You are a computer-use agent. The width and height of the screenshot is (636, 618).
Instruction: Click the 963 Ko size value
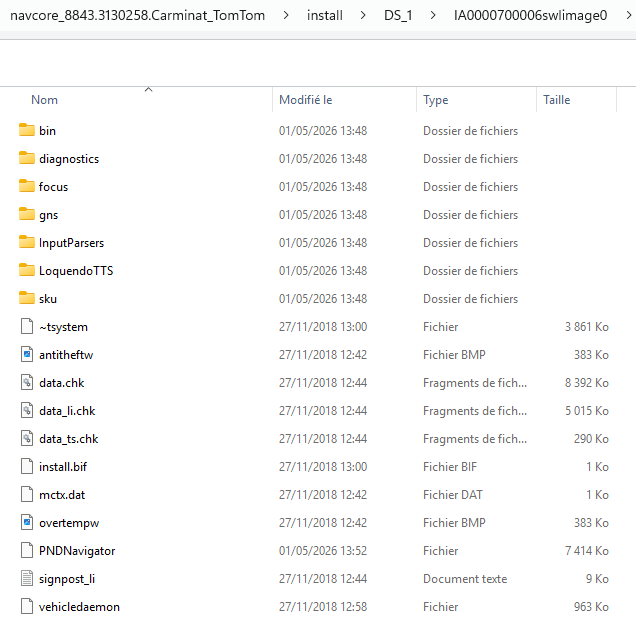591,607
